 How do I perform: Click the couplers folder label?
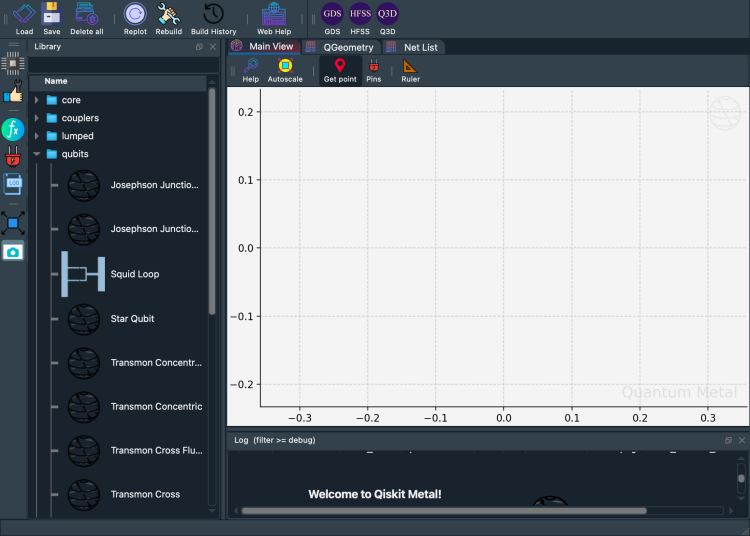click(x=80, y=118)
